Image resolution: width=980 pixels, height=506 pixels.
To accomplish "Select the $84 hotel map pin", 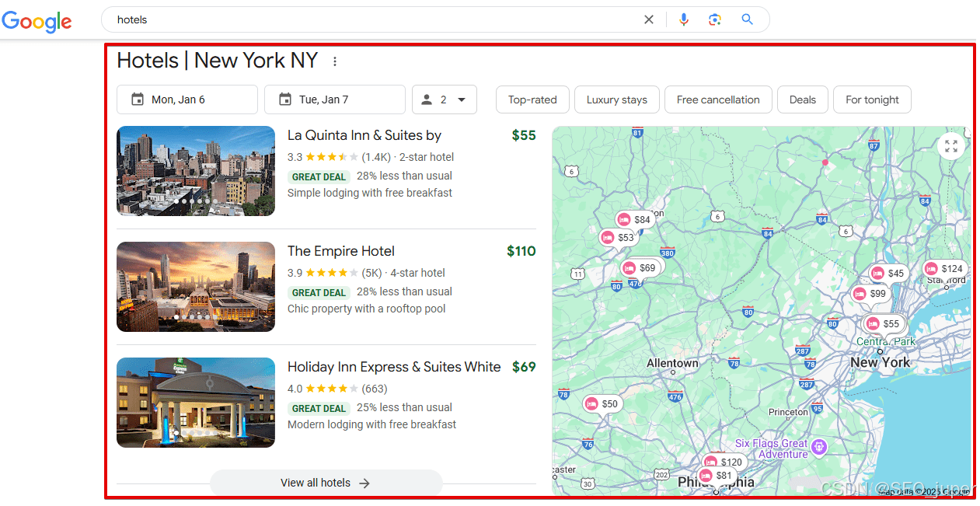I will 634,220.
